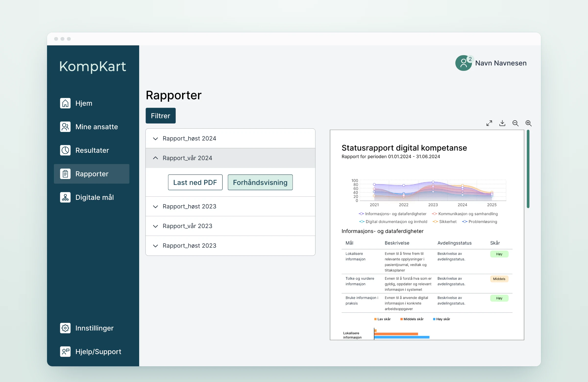
Task: Toggle Problemløsning legend series
Action: click(x=479, y=222)
